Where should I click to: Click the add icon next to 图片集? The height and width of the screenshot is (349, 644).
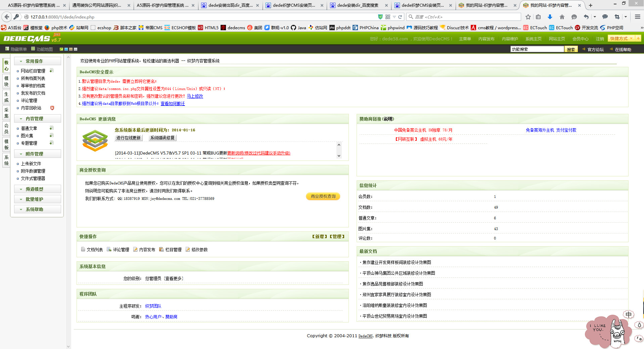[x=51, y=135]
